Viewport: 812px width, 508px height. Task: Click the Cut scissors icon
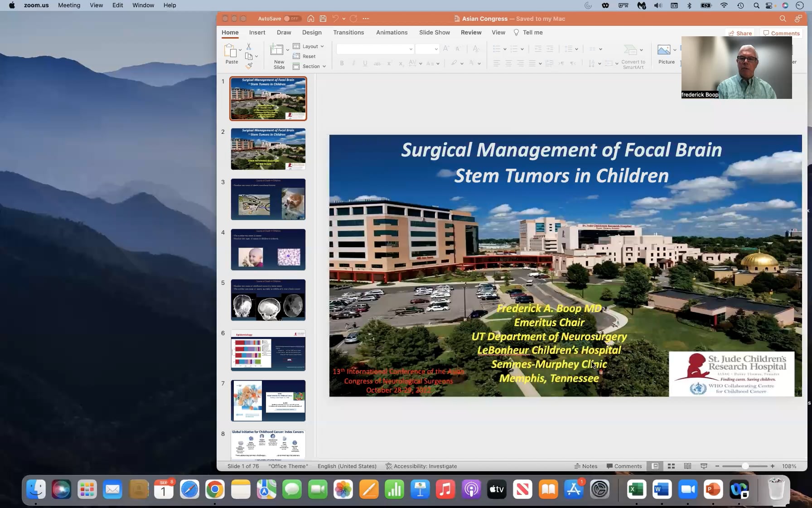pos(249,46)
